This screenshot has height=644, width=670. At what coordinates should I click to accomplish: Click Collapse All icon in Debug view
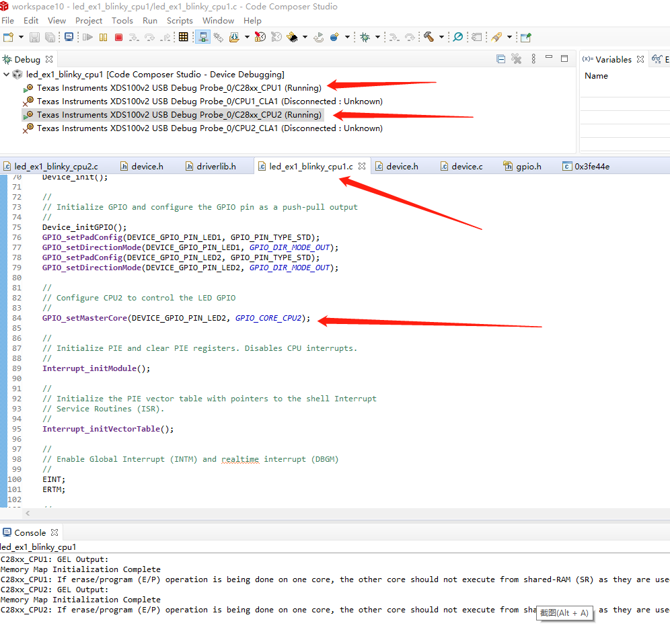coord(500,59)
